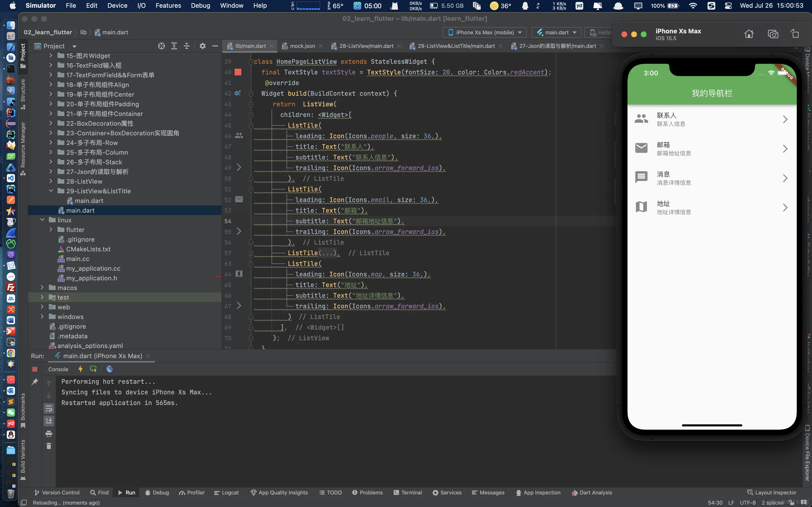Pin the Run tab with pin icon

[x=35, y=382]
